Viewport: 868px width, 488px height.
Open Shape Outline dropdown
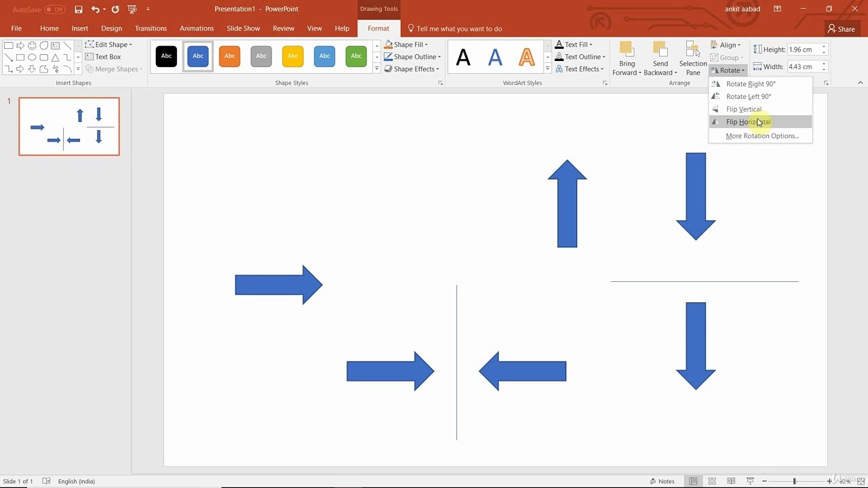point(412,57)
